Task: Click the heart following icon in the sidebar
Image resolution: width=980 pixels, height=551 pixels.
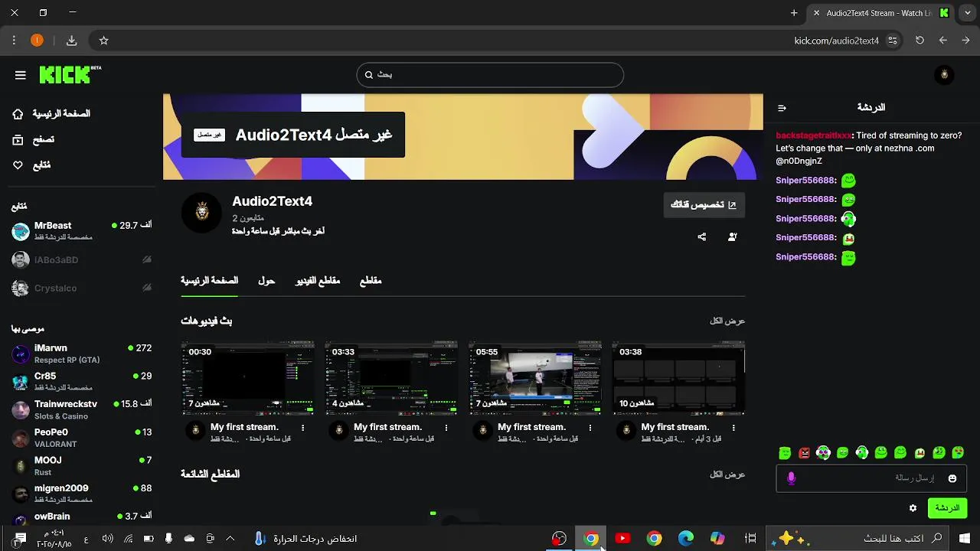Action: (x=18, y=165)
